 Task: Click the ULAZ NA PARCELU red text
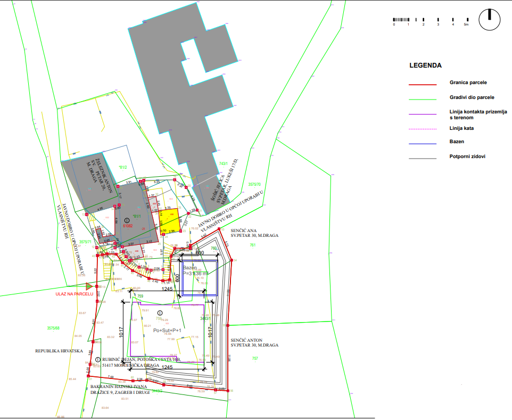(x=74, y=294)
